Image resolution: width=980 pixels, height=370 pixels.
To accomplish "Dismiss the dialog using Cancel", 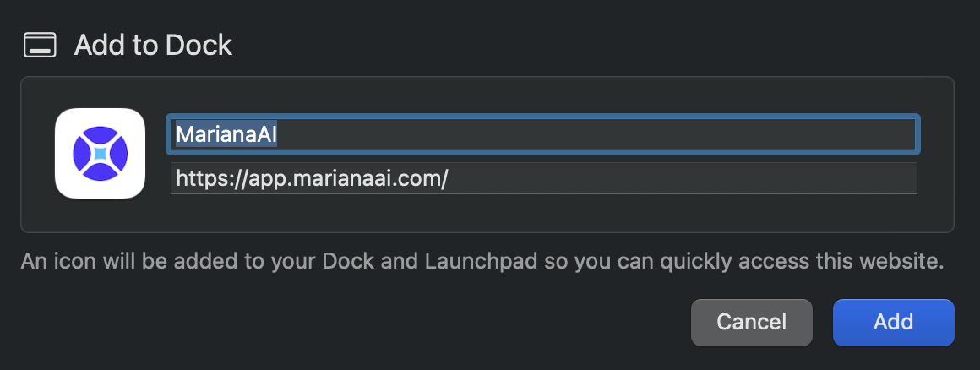I will coord(751,322).
